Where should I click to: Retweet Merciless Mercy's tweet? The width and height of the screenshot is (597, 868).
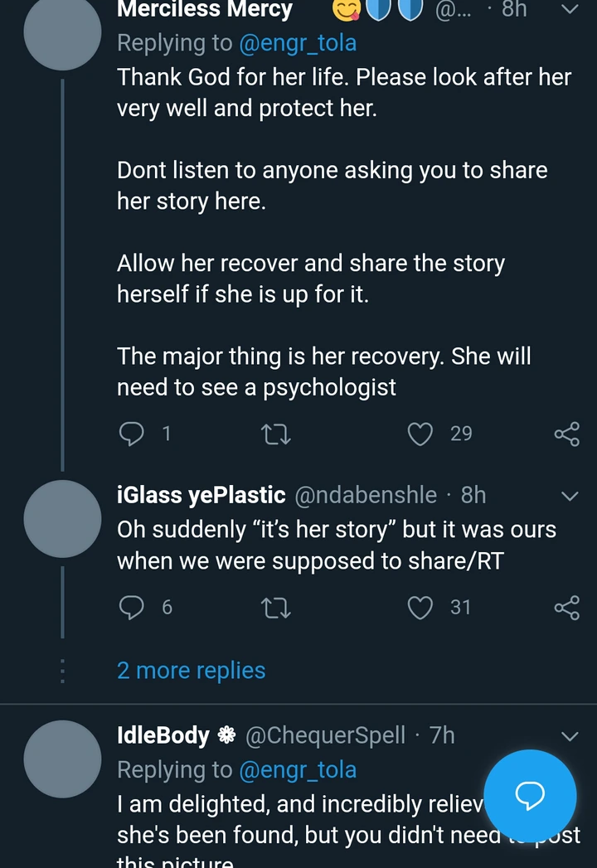coord(275,434)
